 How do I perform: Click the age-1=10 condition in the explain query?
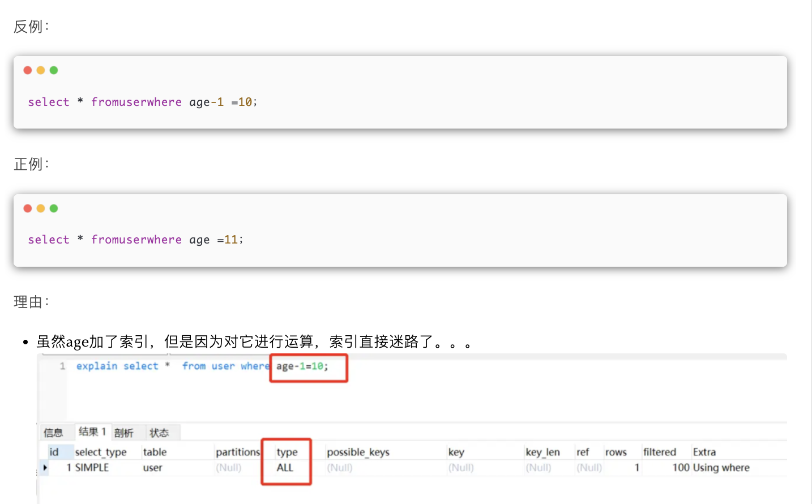coord(302,366)
